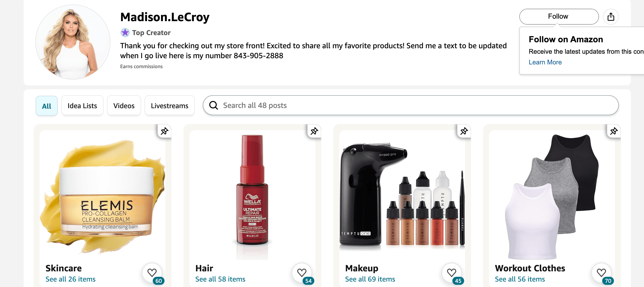Heart the Workout Clothes idea list
This screenshot has width=644, height=287.
pos(601,273)
